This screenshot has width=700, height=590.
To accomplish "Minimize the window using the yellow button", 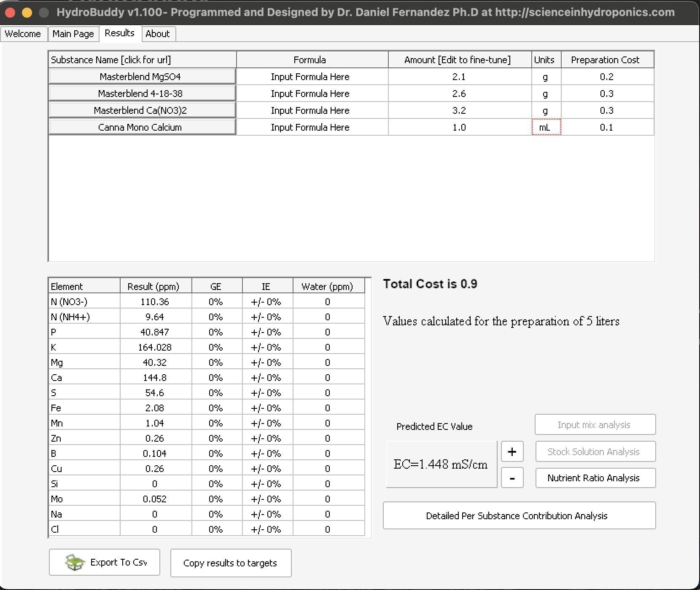I will [27, 13].
